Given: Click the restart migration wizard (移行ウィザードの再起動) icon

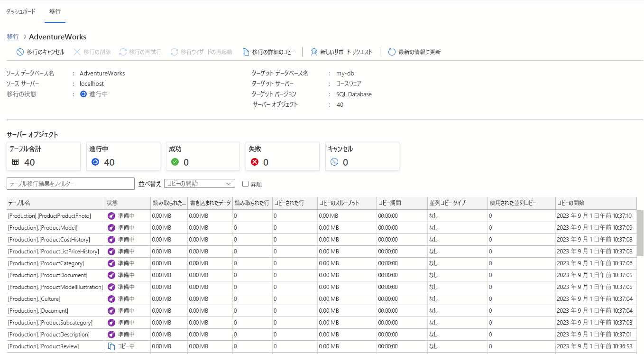Looking at the screenshot, I should point(174,52).
